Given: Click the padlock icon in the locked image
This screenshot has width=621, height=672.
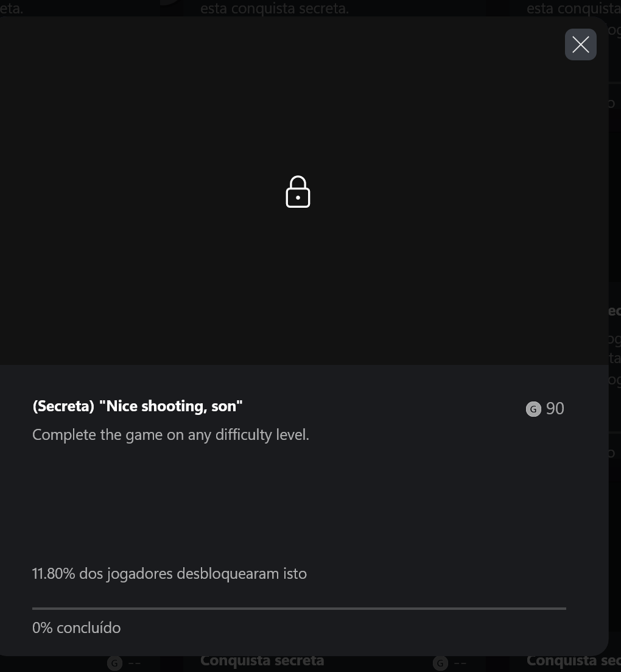Looking at the screenshot, I should [298, 191].
